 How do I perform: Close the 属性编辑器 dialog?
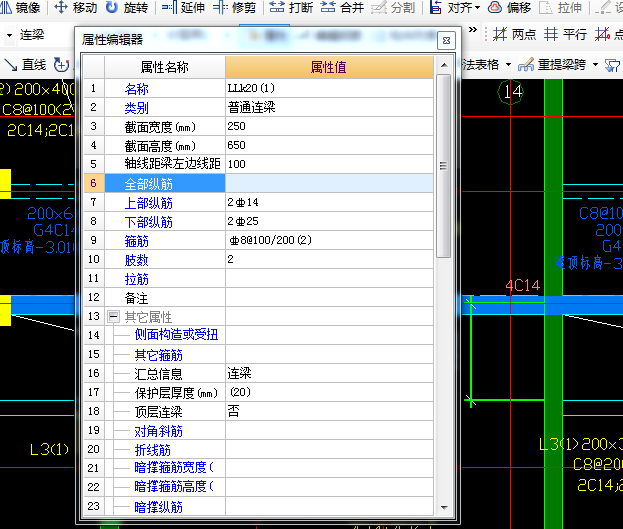pos(446,41)
